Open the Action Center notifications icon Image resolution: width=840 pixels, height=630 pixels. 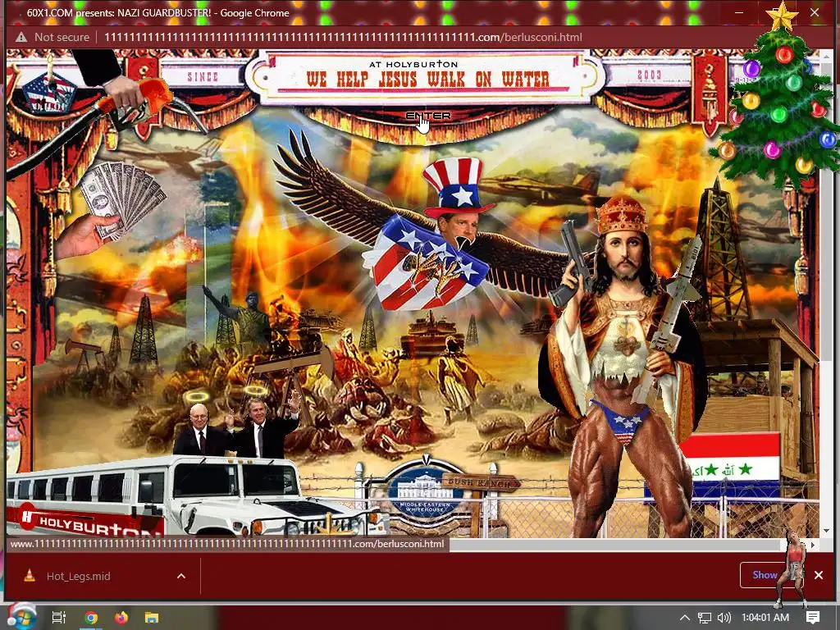pyautogui.click(x=813, y=618)
